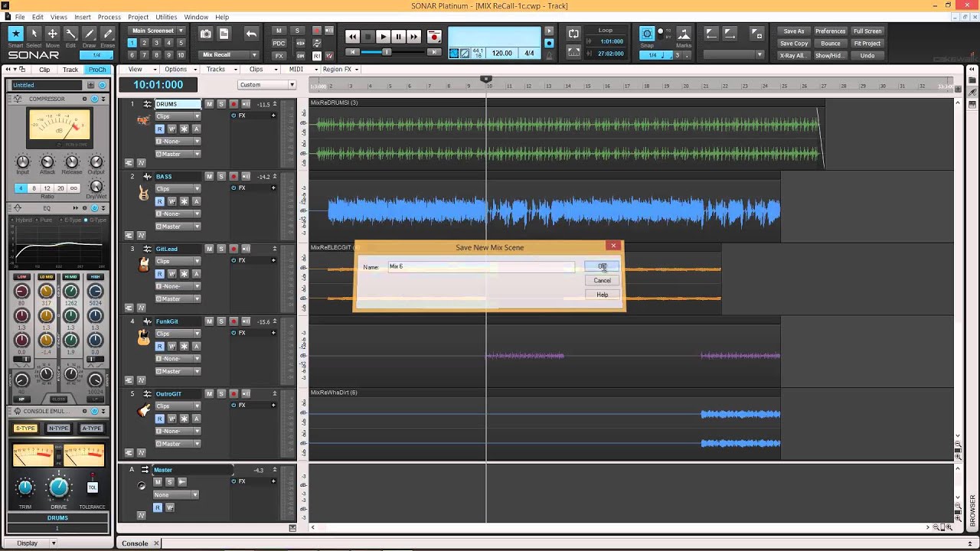The width and height of the screenshot is (980, 551).
Task: Open the Custom track control dropdown
Action: pyautogui.click(x=266, y=85)
